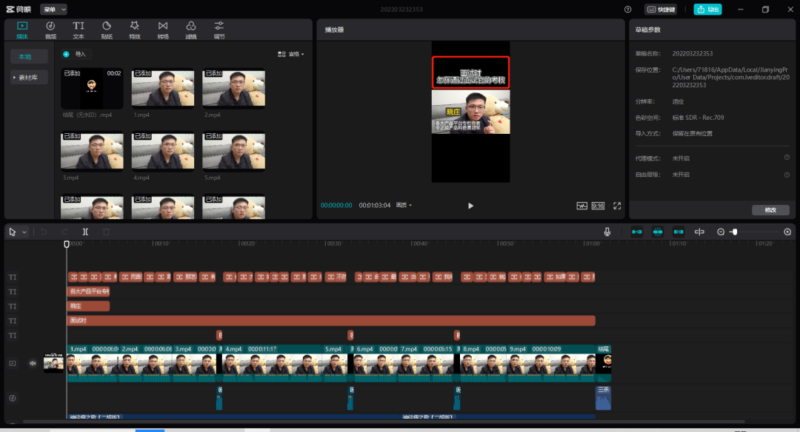Viewport: 800px width, 432px height.
Task: Open the Adjustment (调节) sliders tab
Action: [218, 27]
